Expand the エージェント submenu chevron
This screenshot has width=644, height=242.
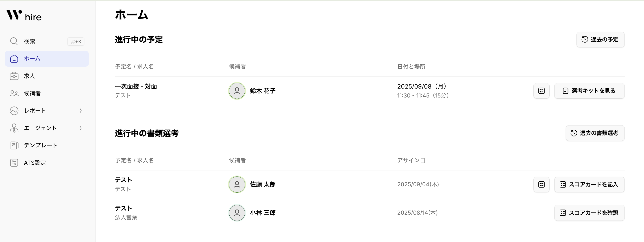click(x=80, y=128)
